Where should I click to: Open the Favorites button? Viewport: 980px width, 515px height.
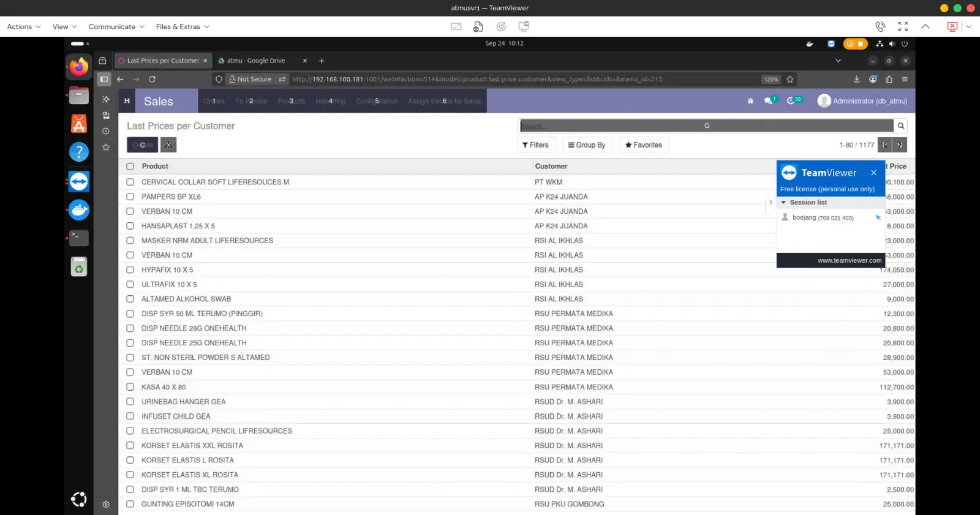coord(643,145)
